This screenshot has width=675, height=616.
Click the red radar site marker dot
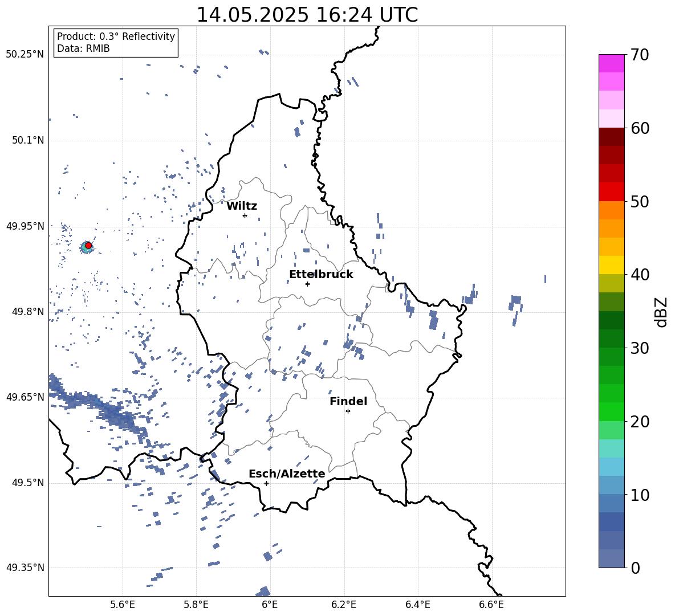click(88, 246)
